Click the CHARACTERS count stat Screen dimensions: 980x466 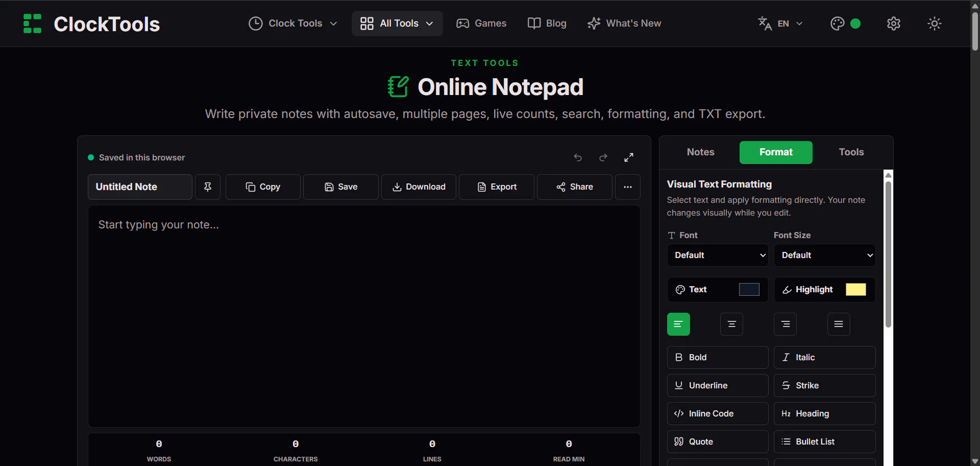296,451
